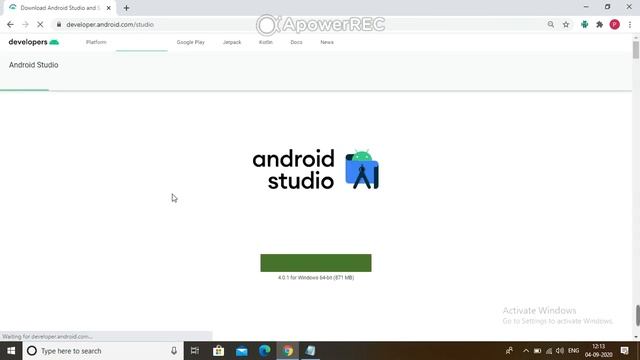640x360 pixels.
Task: Open the Docs nav item
Action: (296, 42)
